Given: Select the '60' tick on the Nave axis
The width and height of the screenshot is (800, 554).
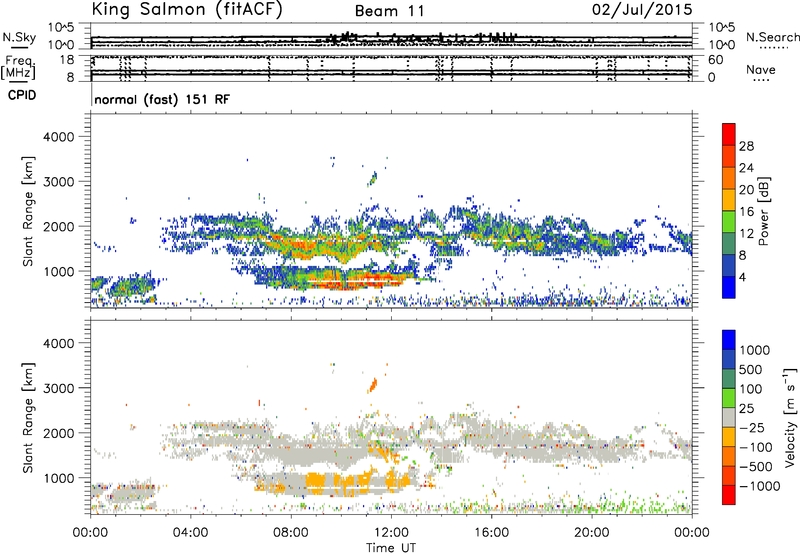Looking at the screenshot, I should (x=715, y=60).
